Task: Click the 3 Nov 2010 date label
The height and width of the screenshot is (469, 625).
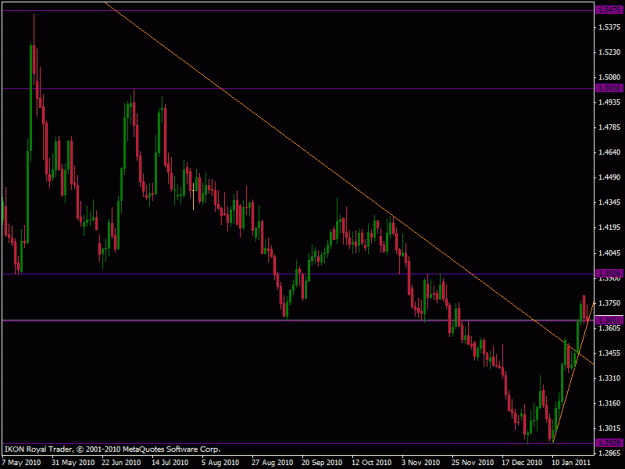Action: [x=421, y=463]
